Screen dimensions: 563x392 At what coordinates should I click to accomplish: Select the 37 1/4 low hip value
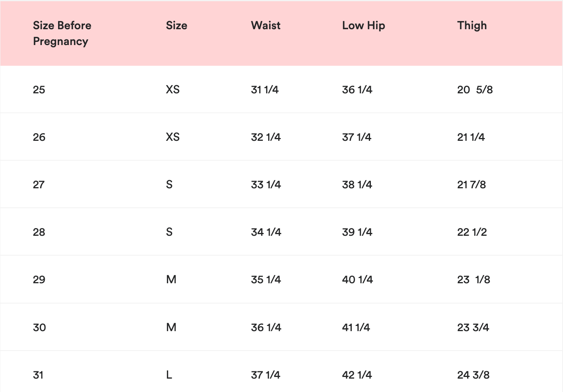357,137
